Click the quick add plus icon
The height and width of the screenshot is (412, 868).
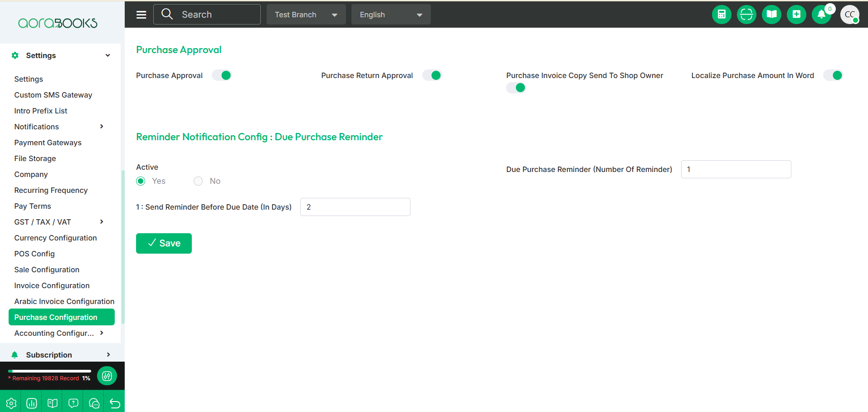[796, 15]
